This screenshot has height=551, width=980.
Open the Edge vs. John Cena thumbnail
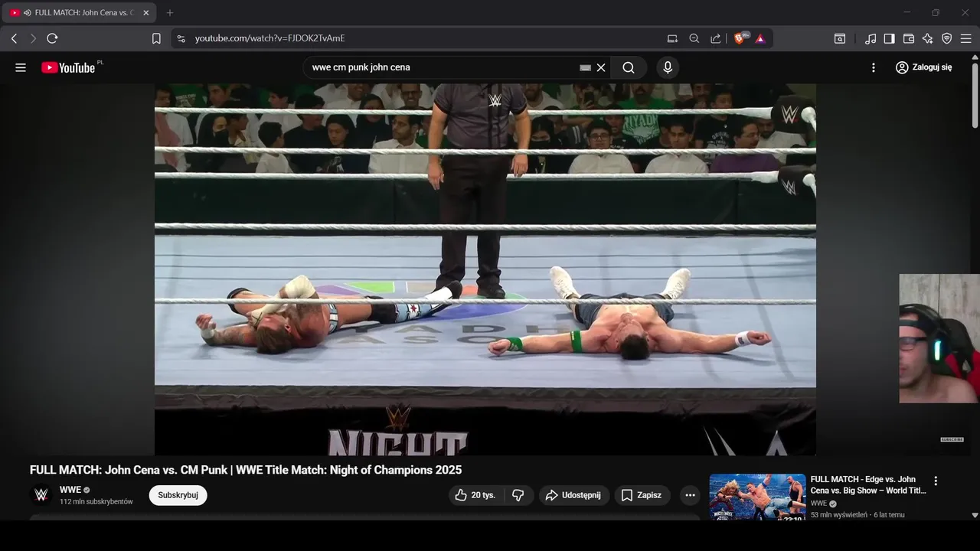[757, 497]
